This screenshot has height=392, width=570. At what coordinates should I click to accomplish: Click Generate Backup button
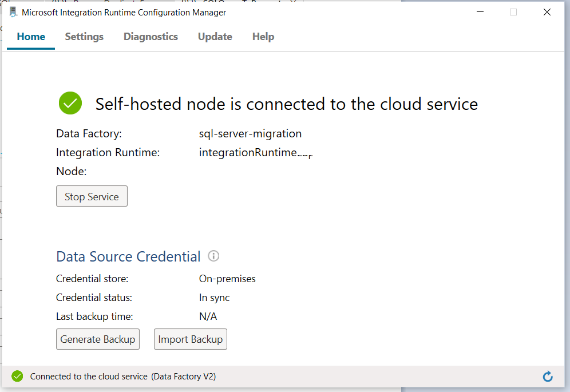(x=98, y=339)
